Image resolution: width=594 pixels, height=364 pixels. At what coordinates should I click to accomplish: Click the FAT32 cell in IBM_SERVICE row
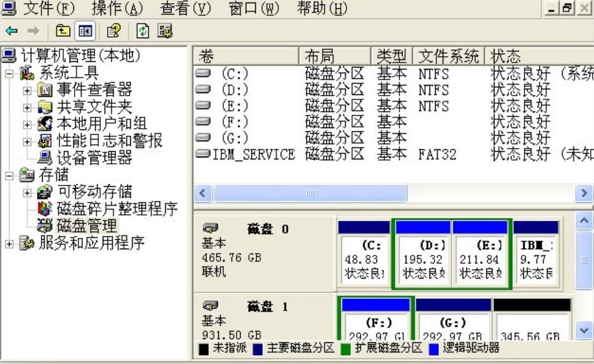437,154
